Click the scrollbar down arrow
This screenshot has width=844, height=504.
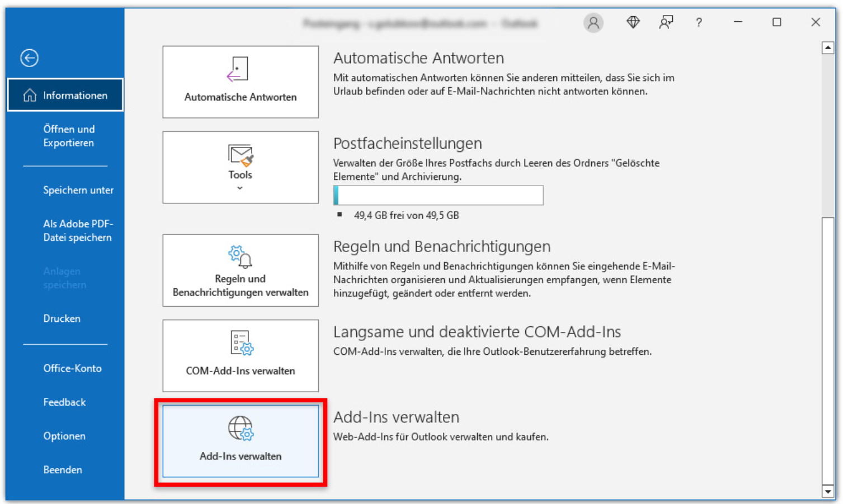click(828, 491)
